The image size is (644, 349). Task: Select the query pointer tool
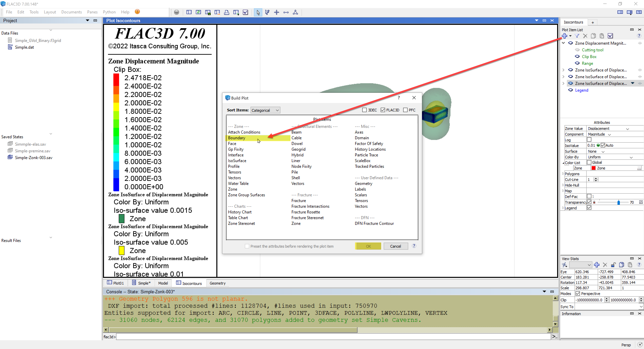click(x=267, y=12)
